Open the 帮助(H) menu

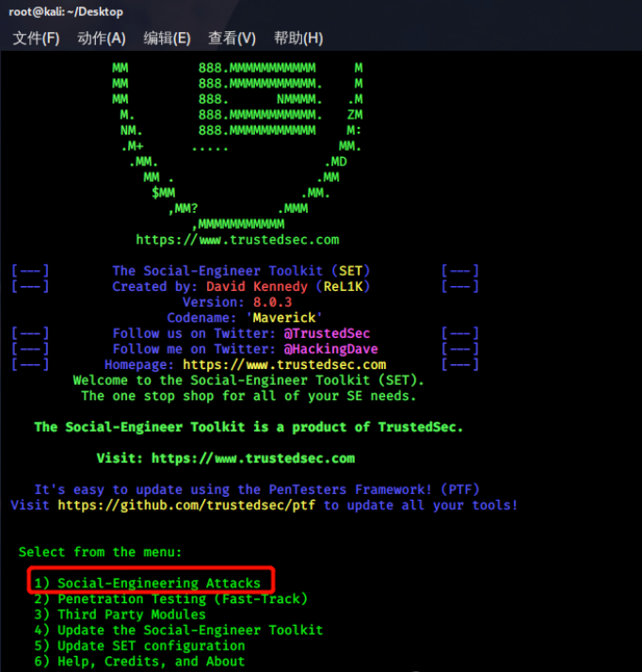[298, 39]
